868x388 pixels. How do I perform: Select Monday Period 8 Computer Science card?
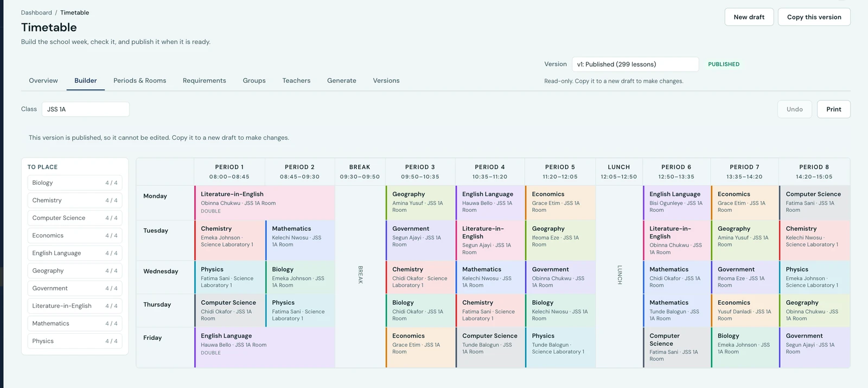[815, 203]
